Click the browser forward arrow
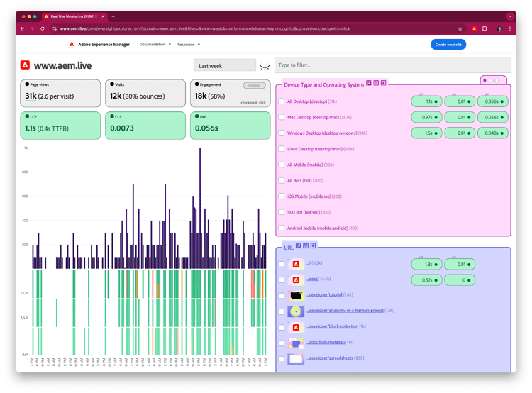Screen dimensions: 532x393 coord(32,29)
